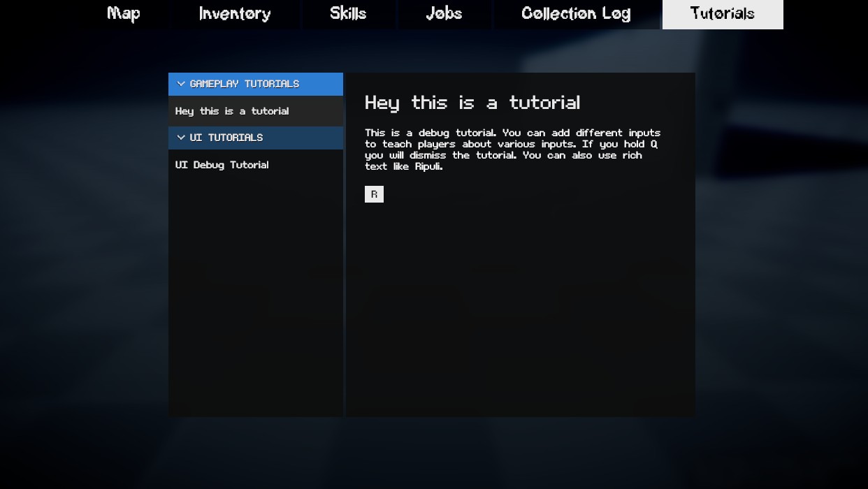The width and height of the screenshot is (868, 489).
Task: Switch to the Inventory tab
Action: 235,14
